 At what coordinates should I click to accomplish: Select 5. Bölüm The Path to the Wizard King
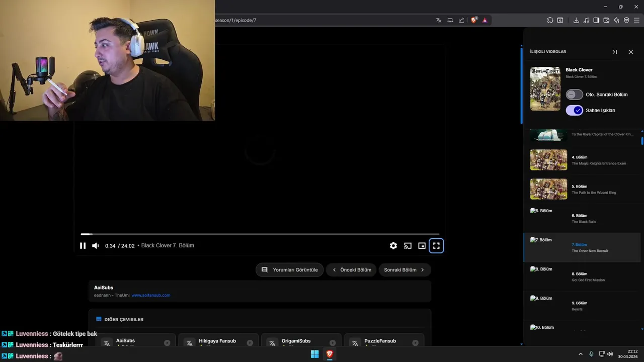pyautogui.click(x=582, y=189)
